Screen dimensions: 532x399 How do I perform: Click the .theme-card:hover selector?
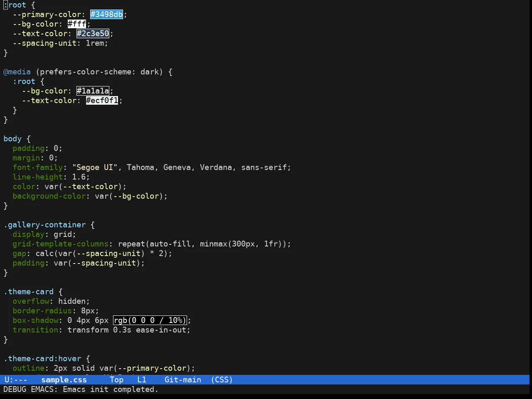coord(42,359)
